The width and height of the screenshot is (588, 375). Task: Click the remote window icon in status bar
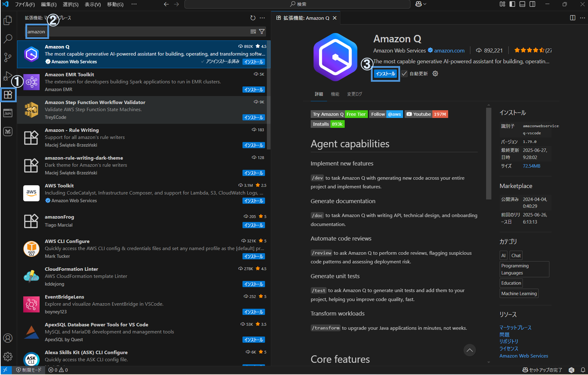[5, 370]
